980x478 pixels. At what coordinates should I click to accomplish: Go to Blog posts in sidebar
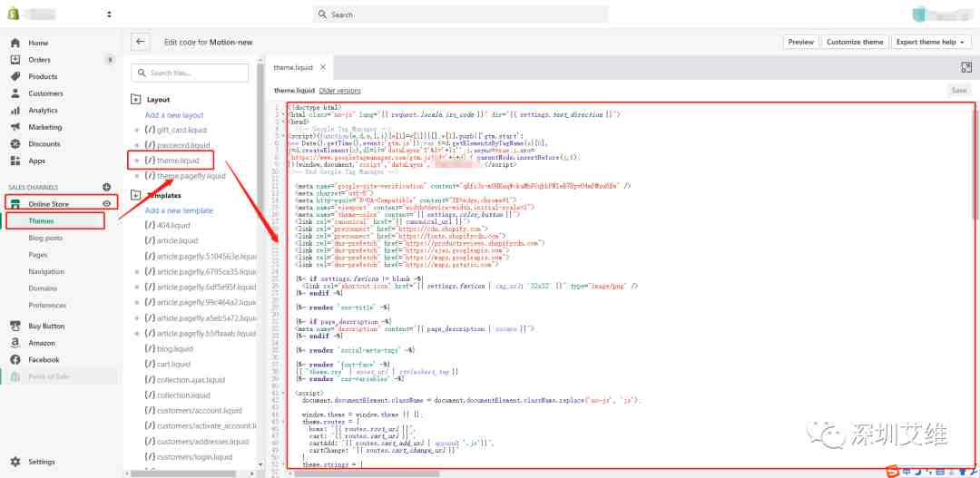point(45,238)
